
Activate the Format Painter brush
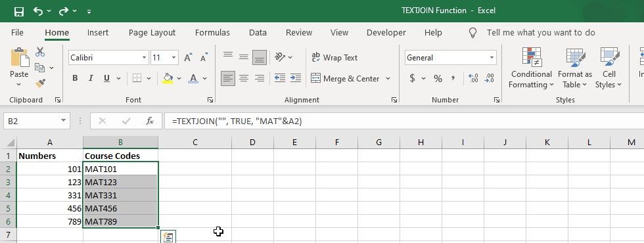point(40,83)
